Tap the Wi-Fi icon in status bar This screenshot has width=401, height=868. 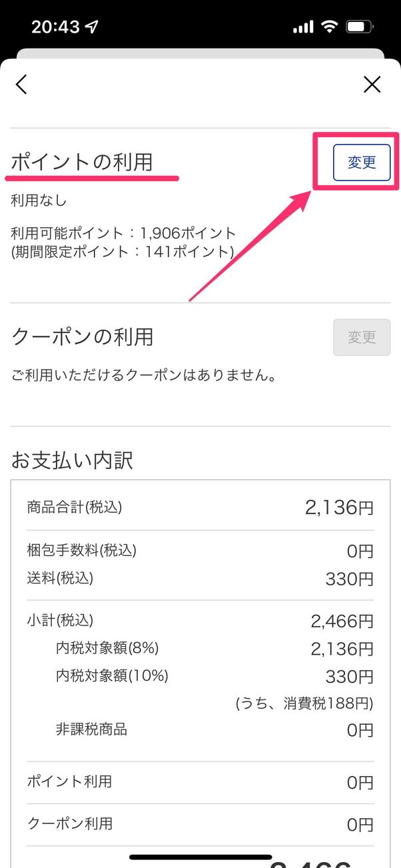[x=328, y=27]
